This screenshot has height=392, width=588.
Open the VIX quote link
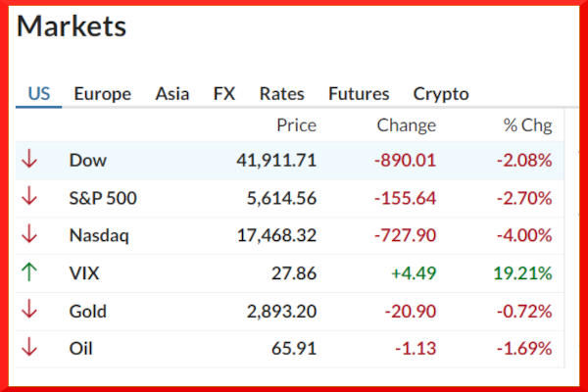pos(84,273)
